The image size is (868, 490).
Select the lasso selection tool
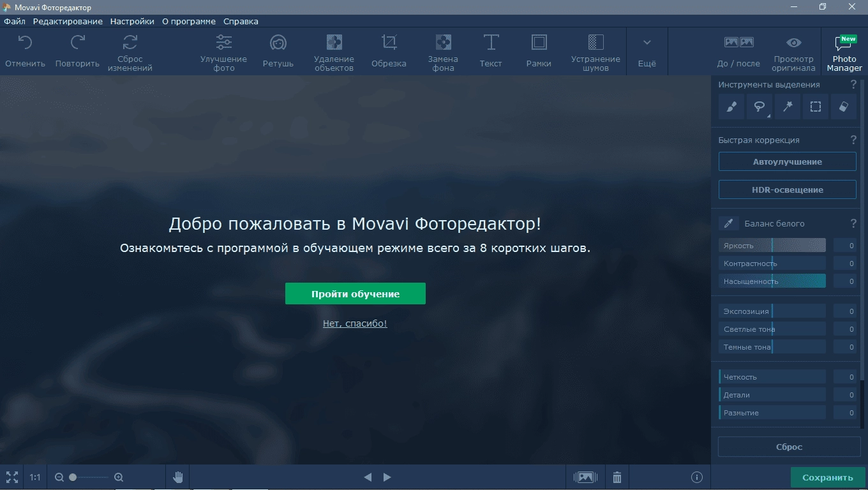[x=759, y=107]
